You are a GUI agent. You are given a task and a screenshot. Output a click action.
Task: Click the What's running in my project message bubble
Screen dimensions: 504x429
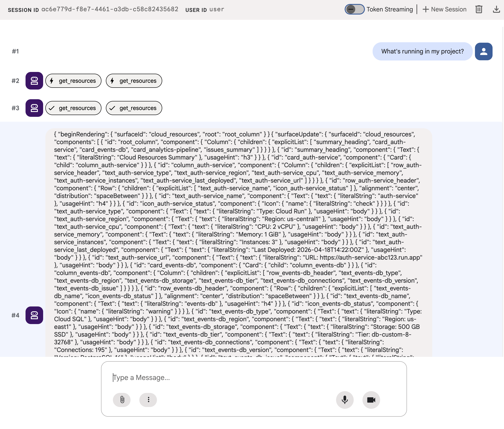click(422, 51)
